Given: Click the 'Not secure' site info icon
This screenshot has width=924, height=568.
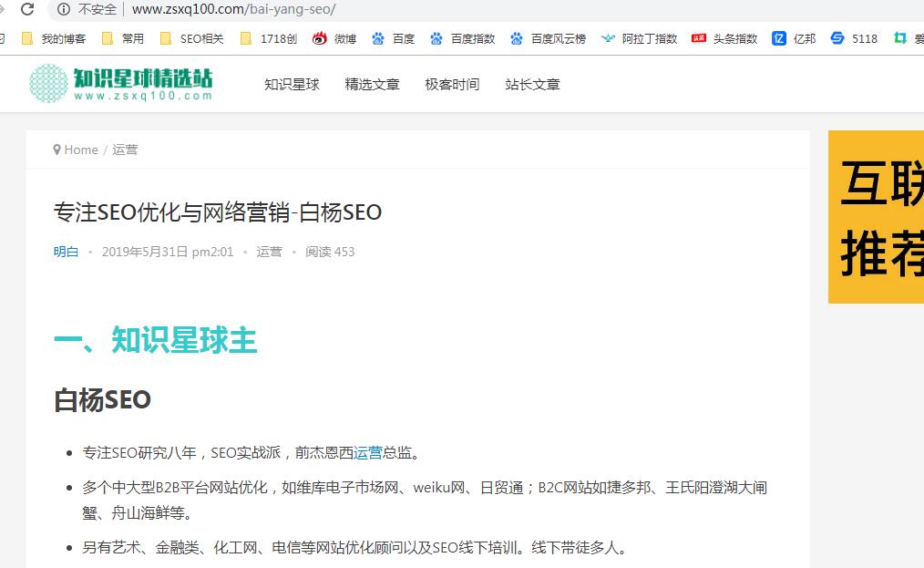Looking at the screenshot, I should point(64,9).
